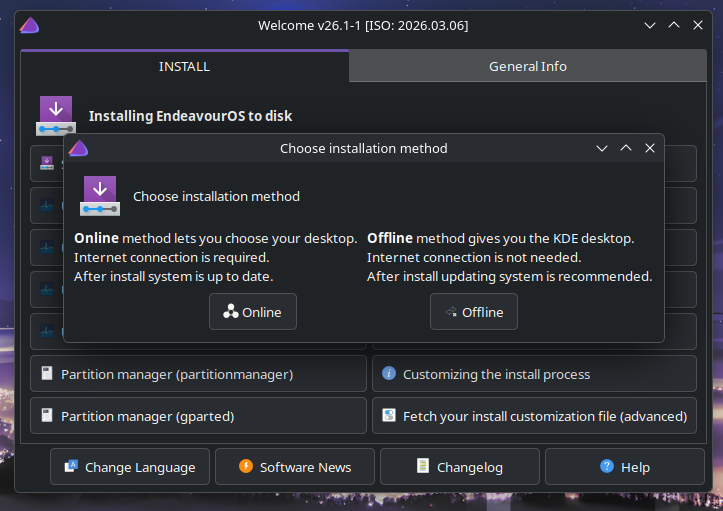Click the installer icon beside 'Choose installation method'

[x=100, y=196]
